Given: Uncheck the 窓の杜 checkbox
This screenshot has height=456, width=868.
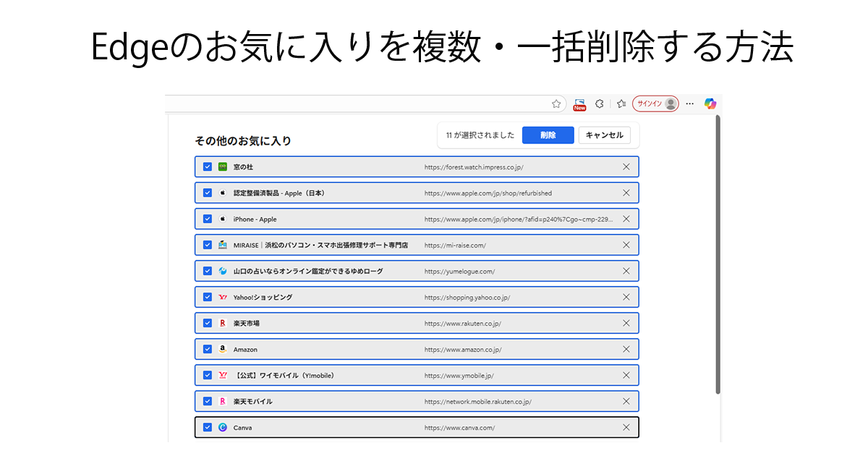Looking at the screenshot, I should (208, 167).
